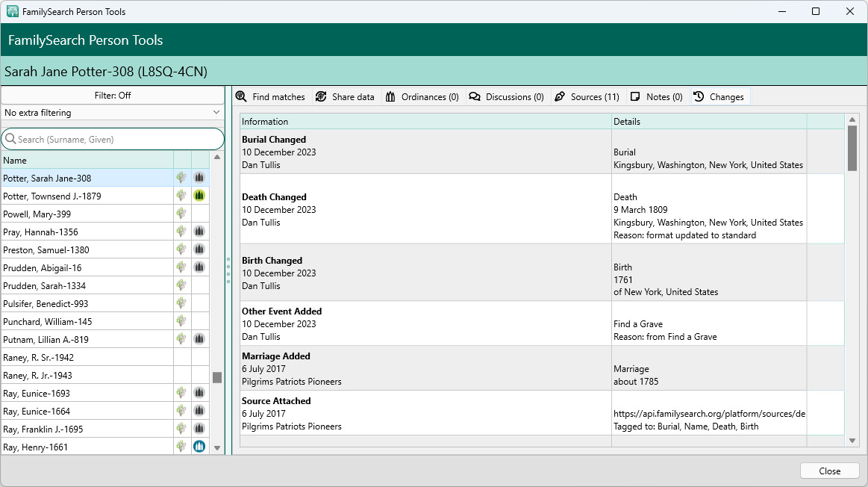Click the Search (Surname, Given) field
Viewport: 868px width, 487px height.
point(113,139)
